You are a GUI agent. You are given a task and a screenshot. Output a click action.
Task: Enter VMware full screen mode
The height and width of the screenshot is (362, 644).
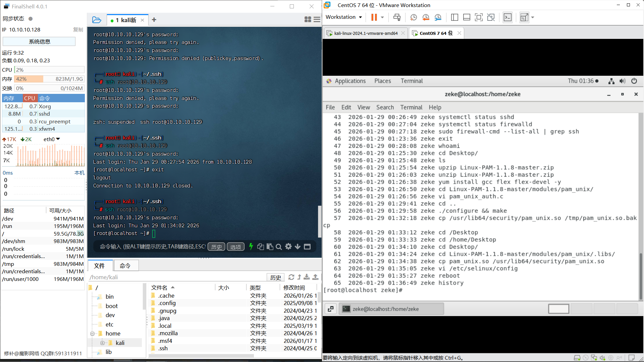click(479, 17)
